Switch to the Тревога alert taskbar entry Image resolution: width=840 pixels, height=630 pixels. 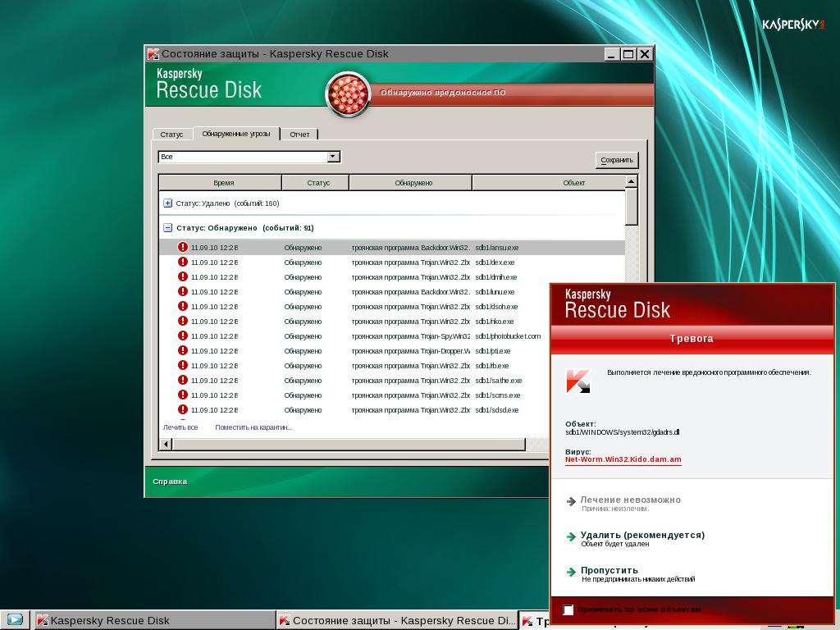point(535,621)
